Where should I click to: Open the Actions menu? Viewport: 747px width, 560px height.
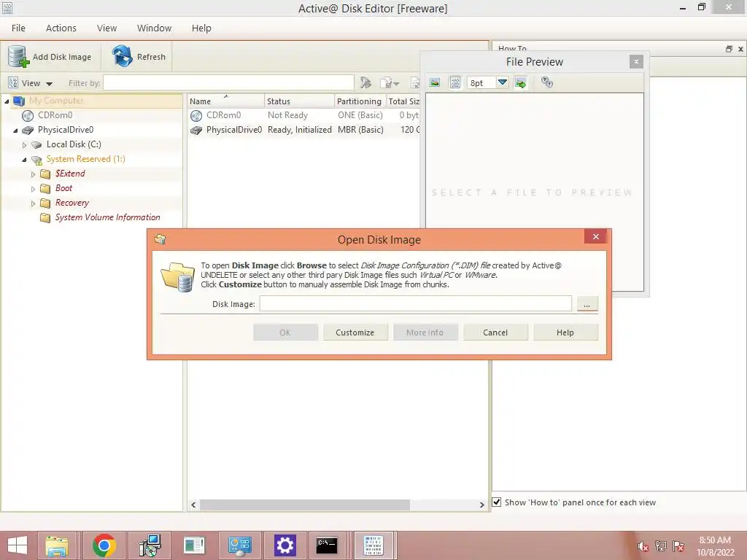click(x=61, y=28)
